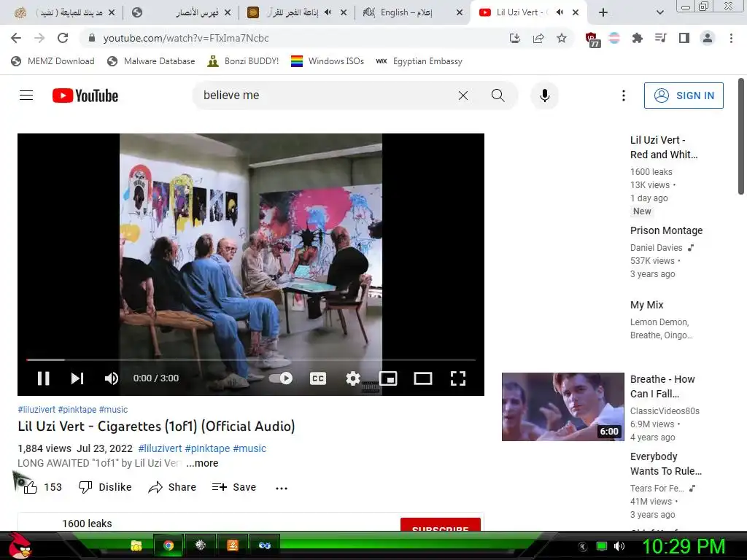Run search with magnifier button

tap(498, 96)
